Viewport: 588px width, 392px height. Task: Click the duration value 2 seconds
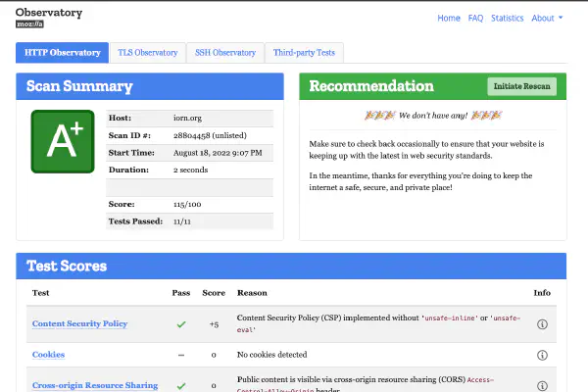tap(190, 170)
